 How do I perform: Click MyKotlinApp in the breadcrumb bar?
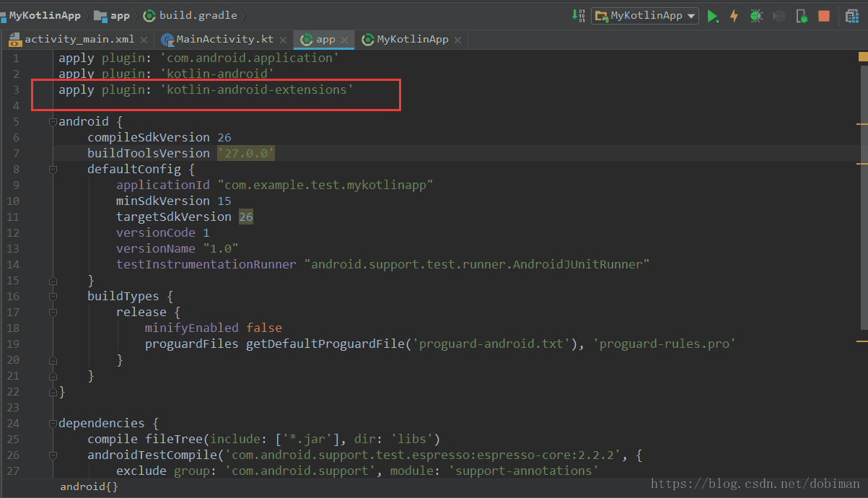(x=44, y=15)
